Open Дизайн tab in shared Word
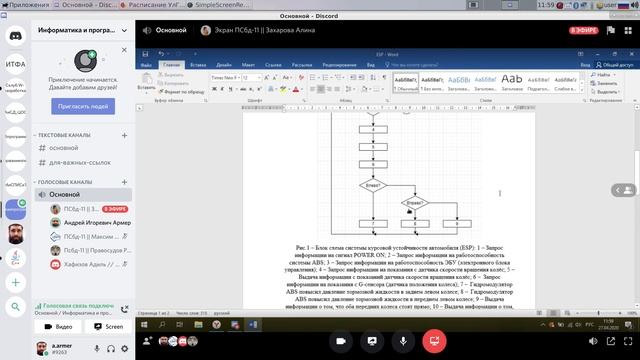The width and height of the screenshot is (640, 360). click(x=224, y=65)
